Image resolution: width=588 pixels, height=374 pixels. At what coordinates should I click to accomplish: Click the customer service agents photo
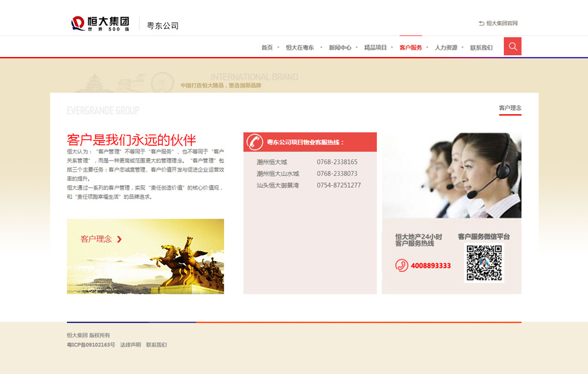452,175
